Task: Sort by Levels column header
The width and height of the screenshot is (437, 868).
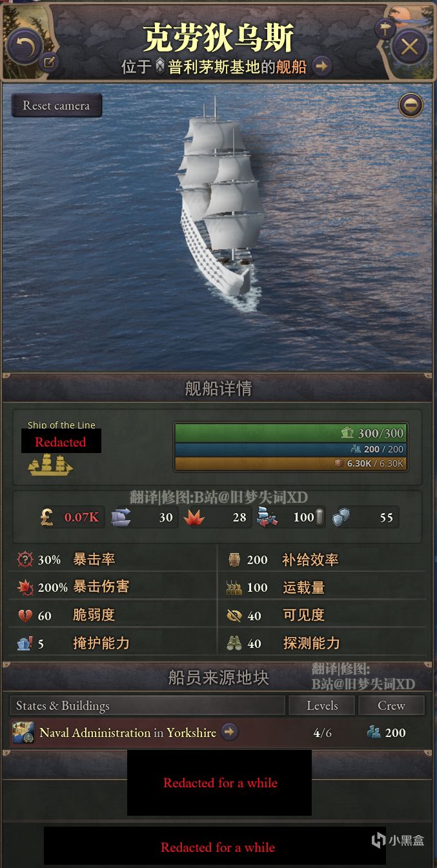Action: coord(322,706)
